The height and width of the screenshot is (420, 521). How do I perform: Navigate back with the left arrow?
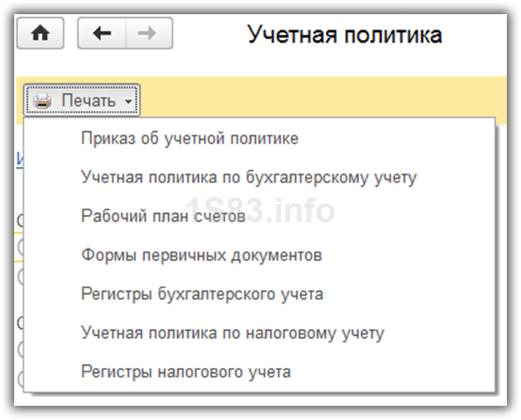coord(102,34)
